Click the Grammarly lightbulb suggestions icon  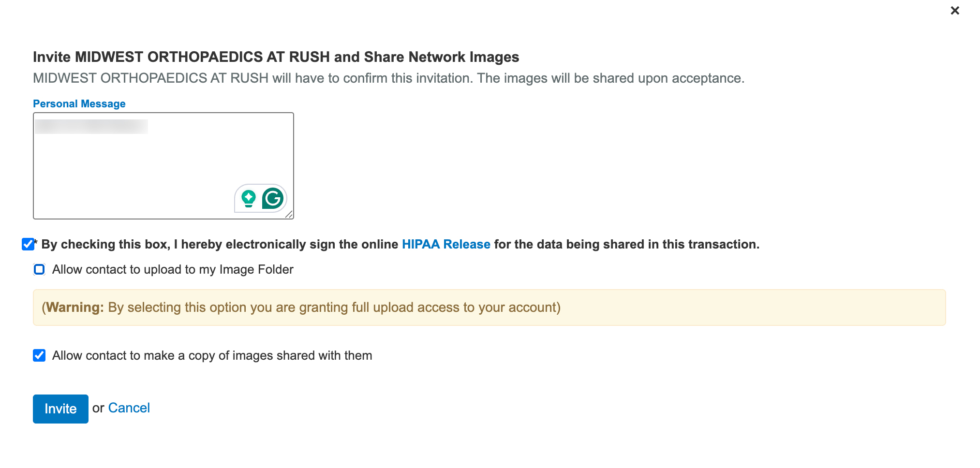pyautogui.click(x=249, y=198)
